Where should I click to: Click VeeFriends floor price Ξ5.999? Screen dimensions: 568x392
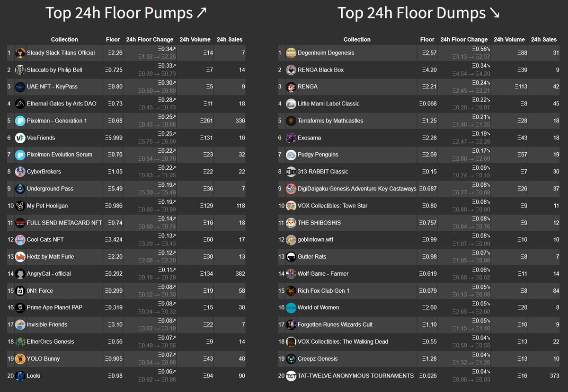[x=114, y=138]
